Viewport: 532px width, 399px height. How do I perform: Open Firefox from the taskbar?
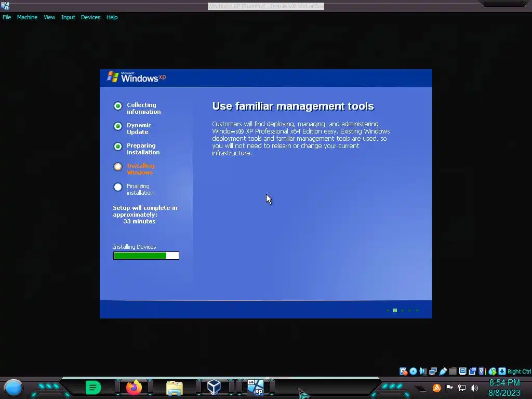pyautogui.click(x=134, y=388)
